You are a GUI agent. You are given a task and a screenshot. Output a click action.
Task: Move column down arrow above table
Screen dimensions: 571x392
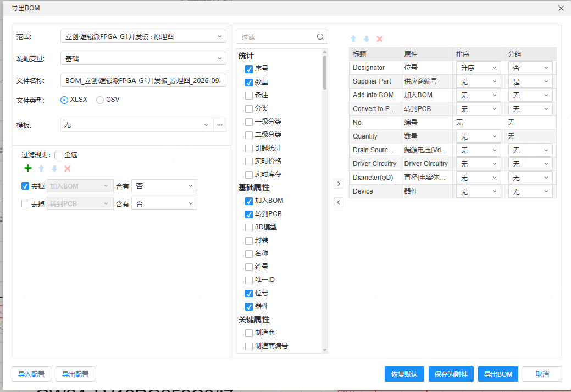(x=367, y=38)
